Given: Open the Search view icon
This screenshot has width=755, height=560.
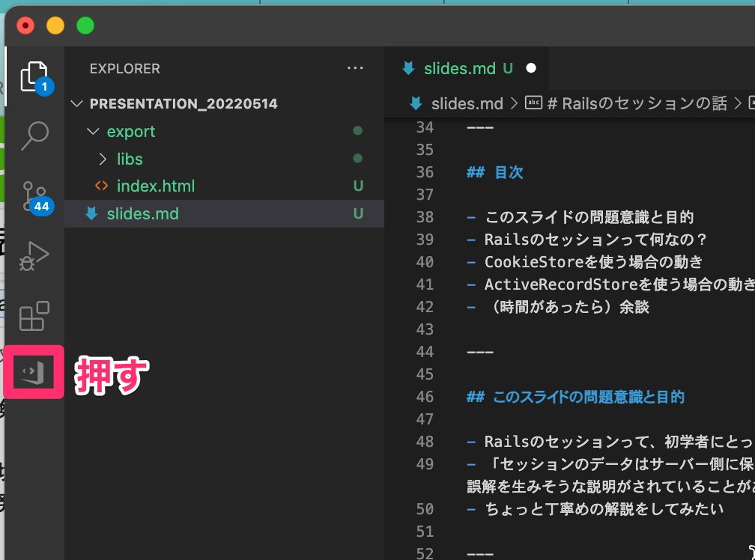Looking at the screenshot, I should pyautogui.click(x=34, y=136).
